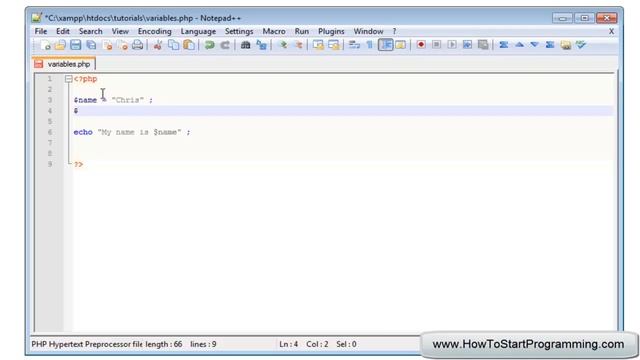The height and width of the screenshot is (360, 640).
Task: Click the Close All documents toolbar icon
Action: (x=122, y=45)
